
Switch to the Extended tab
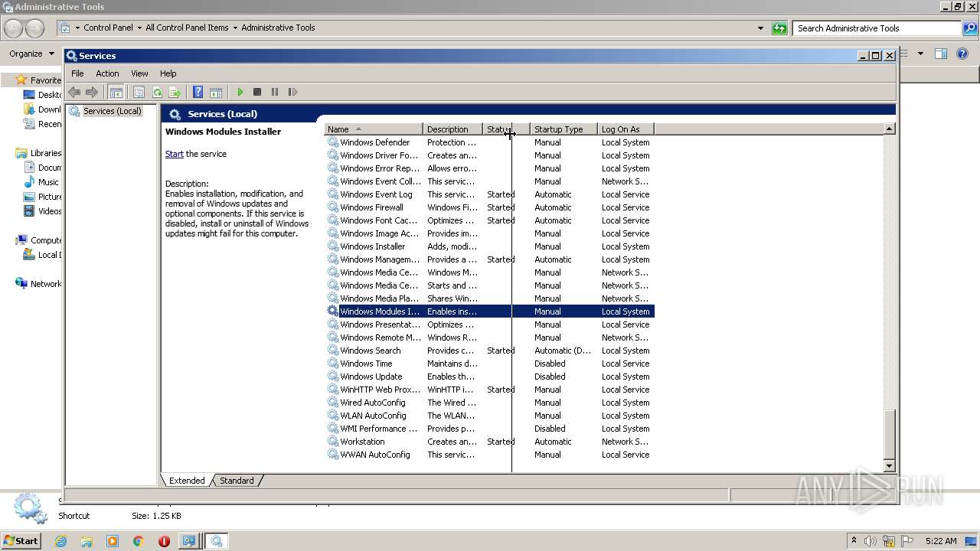(187, 481)
